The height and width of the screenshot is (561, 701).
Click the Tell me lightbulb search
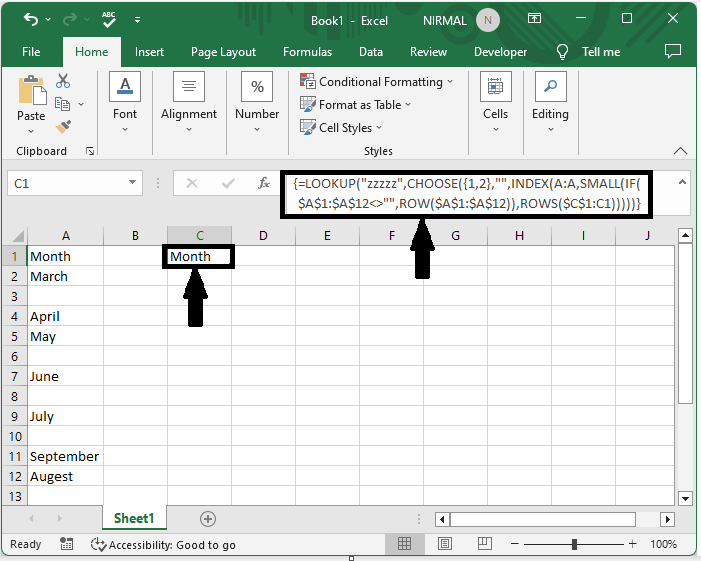click(562, 52)
